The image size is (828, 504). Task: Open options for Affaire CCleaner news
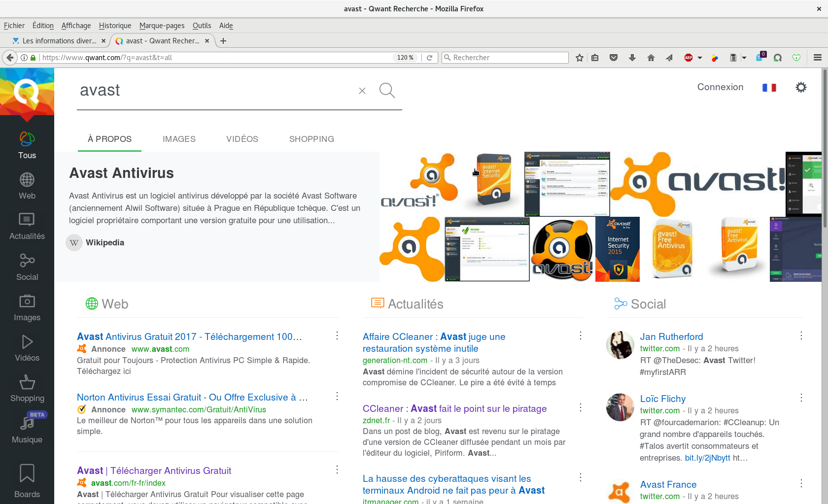[x=581, y=336]
